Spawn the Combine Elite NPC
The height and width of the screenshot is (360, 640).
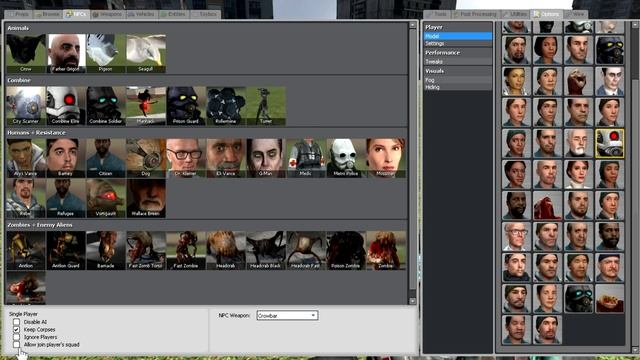click(x=66, y=106)
